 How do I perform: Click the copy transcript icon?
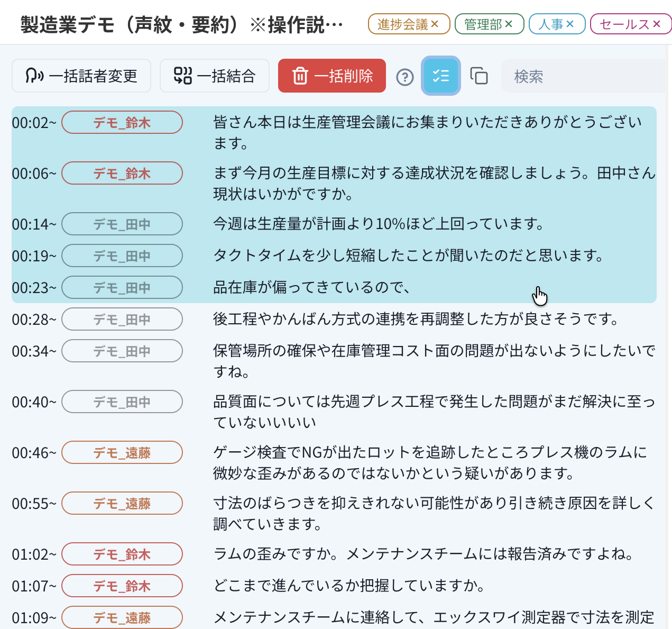[479, 76]
